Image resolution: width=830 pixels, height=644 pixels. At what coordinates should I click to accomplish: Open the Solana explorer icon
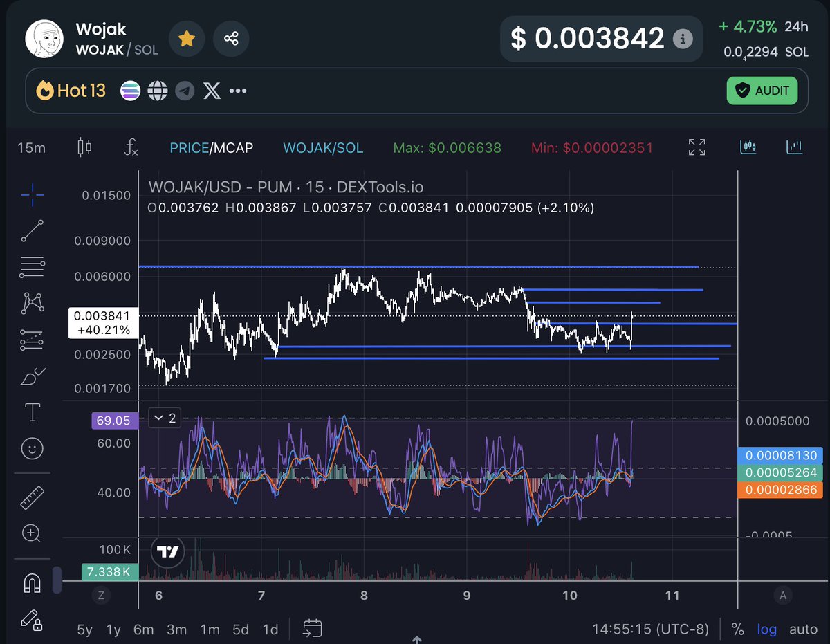click(x=130, y=91)
